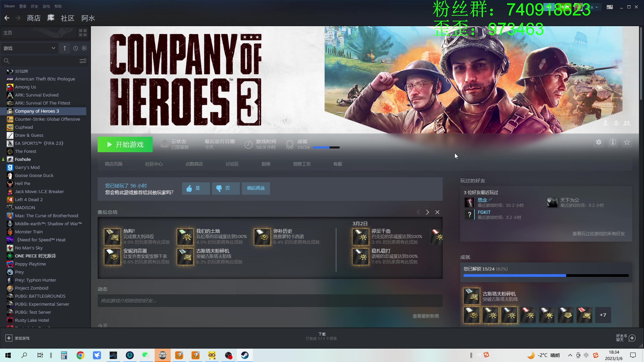
Task: Open 卯足干劲 achievement icon
Action: pos(361,237)
